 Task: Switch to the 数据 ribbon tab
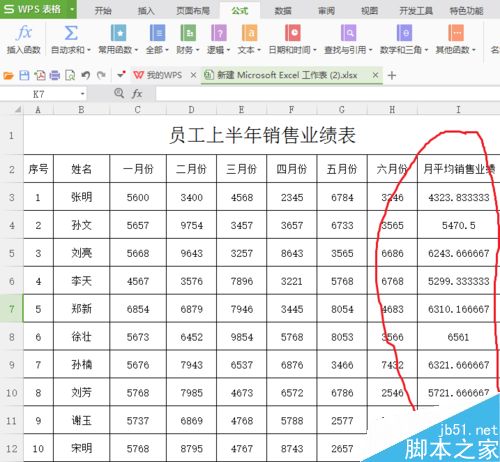[283, 11]
